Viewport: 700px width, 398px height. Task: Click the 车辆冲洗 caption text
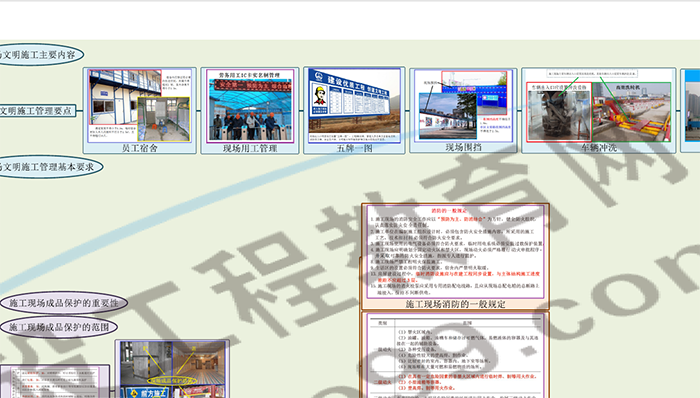599,148
